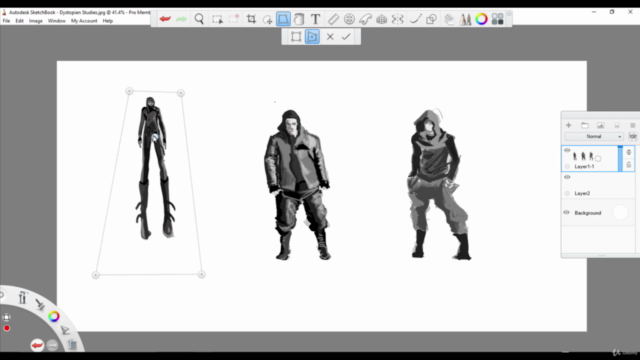The height and width of the screenshot is (360, 640).
Task: Cancel the transform with X button
Action: (330, 37)
